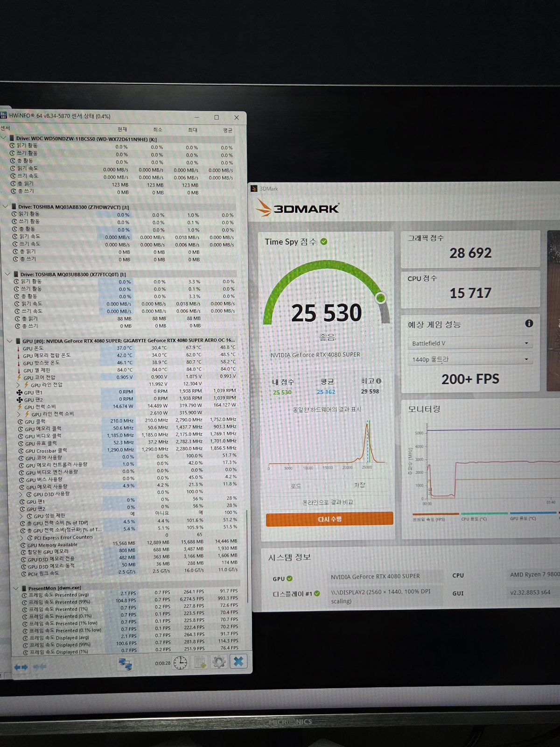This screenshot has height=747, width=560.
Task: Click the info icon next to 최고
Action: (x=378, y=381)
